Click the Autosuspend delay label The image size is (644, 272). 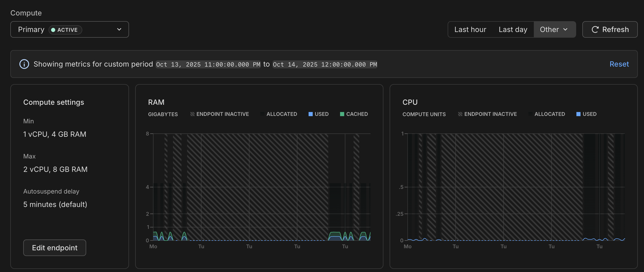click(51, 191)
